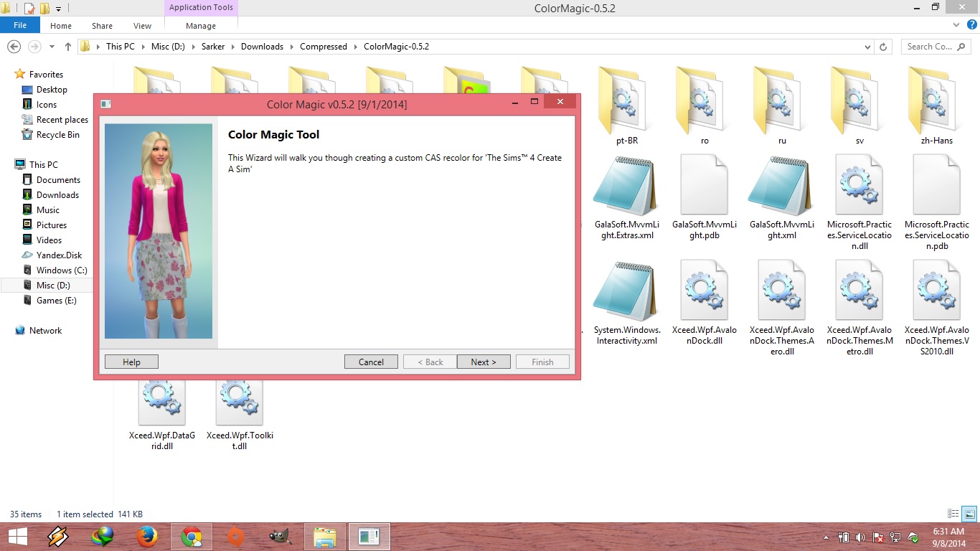Select GalaSoft.MvvmLight.Extras.xml file icon

tap(625, 185)
